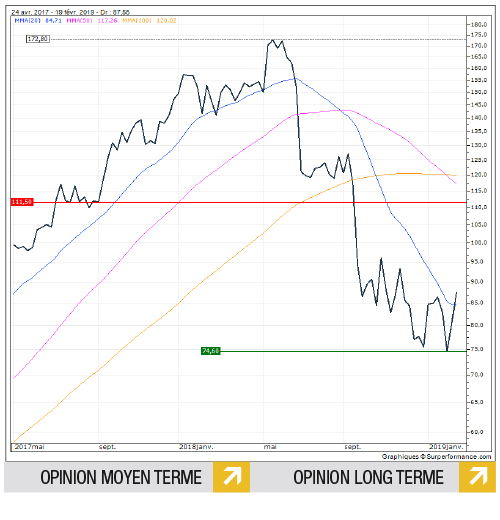Click the 70,0 price axis value
500x520 pixels.
click(x=477, y=375)
